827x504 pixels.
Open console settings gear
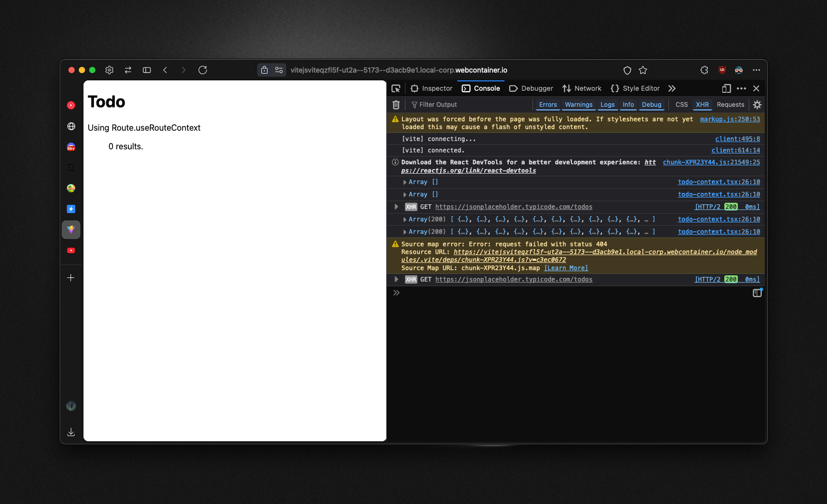point(757,105)
